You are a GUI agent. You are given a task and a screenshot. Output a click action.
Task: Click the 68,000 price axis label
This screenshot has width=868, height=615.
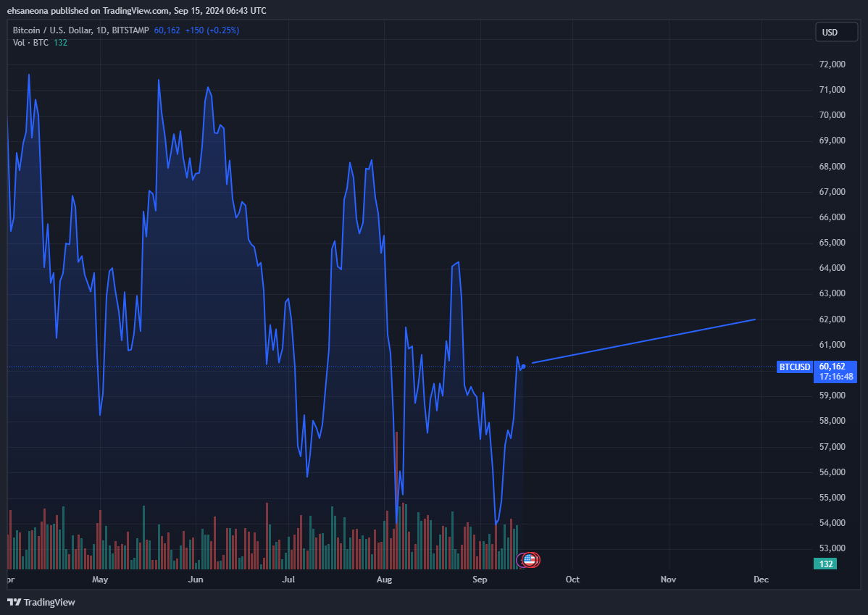point(832,167)
